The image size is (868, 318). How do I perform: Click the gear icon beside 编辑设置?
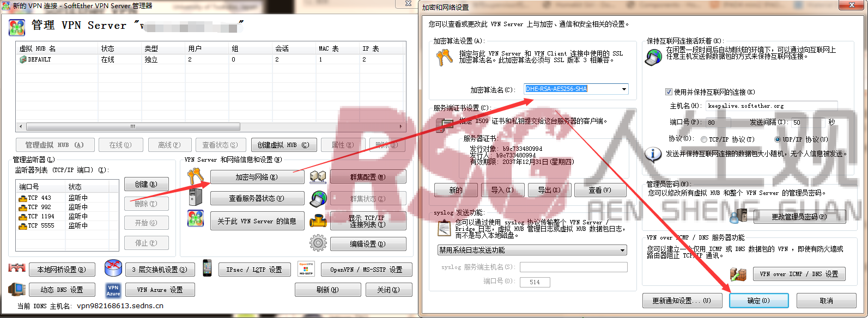[x=318, y=243]
